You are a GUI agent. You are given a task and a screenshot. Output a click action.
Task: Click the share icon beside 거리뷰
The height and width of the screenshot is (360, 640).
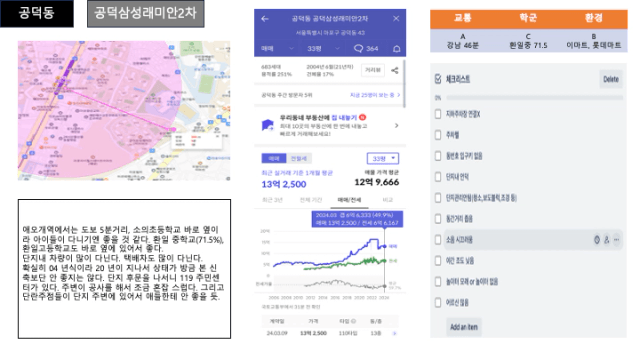[x=395, y=70]
